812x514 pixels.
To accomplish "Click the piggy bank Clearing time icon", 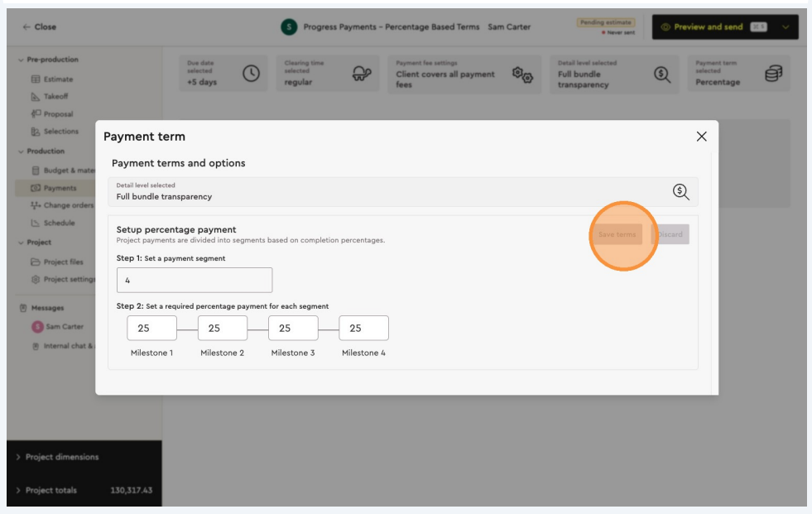I will click(363, 74).
